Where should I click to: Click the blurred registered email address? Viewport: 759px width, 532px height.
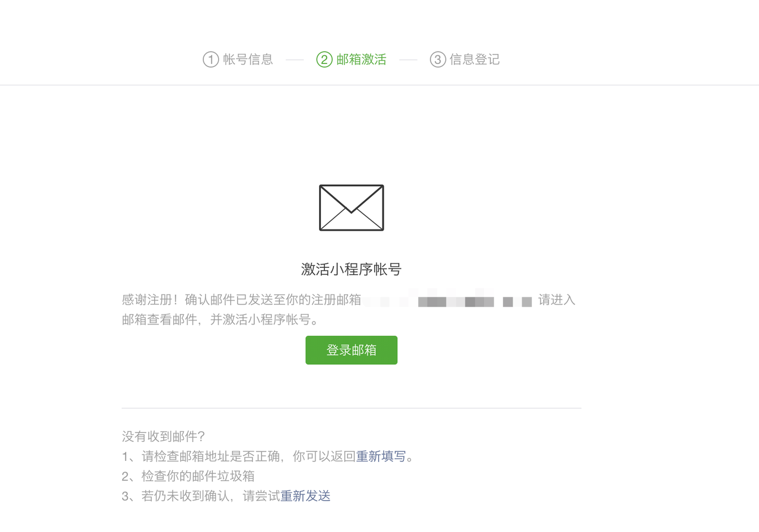tap(449, 300)
